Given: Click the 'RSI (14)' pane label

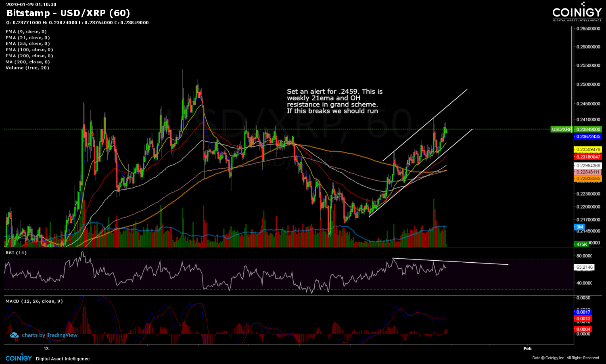Looking at the screenshot, I should click(16, 253).
